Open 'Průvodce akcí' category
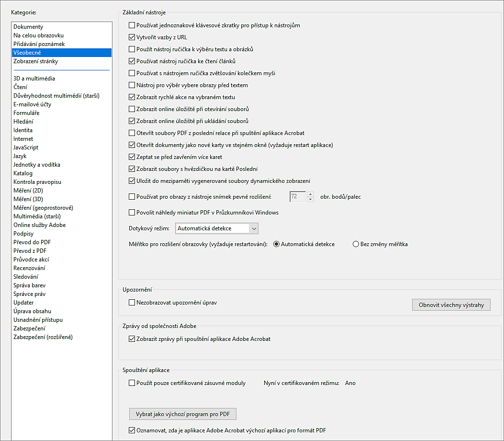This screenshot has height=441, width=504. click(x=62, y=260)
